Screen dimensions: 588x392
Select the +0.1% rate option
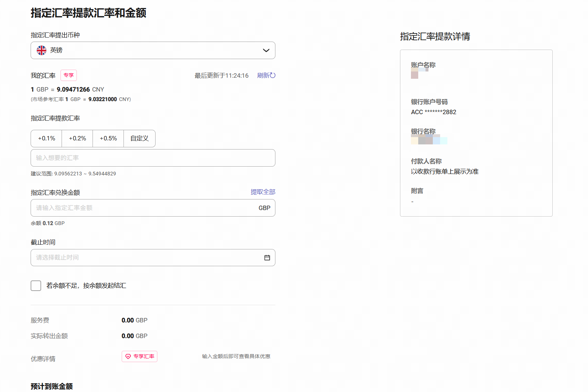[x=47, y=139]
